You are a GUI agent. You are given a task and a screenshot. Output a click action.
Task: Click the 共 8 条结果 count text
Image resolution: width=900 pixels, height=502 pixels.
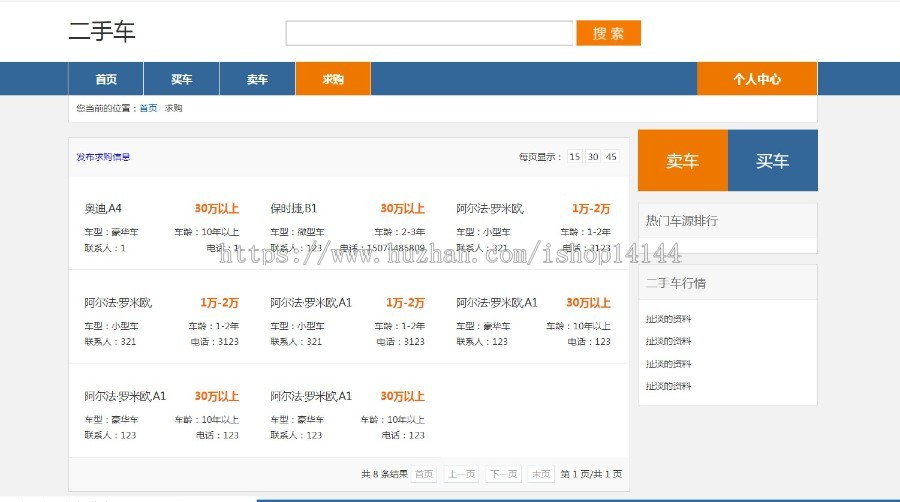(x=384, y=474)
